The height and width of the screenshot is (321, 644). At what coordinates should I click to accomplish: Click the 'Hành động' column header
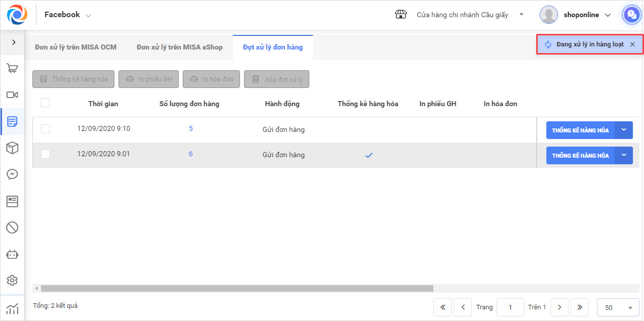click(283, 104)
